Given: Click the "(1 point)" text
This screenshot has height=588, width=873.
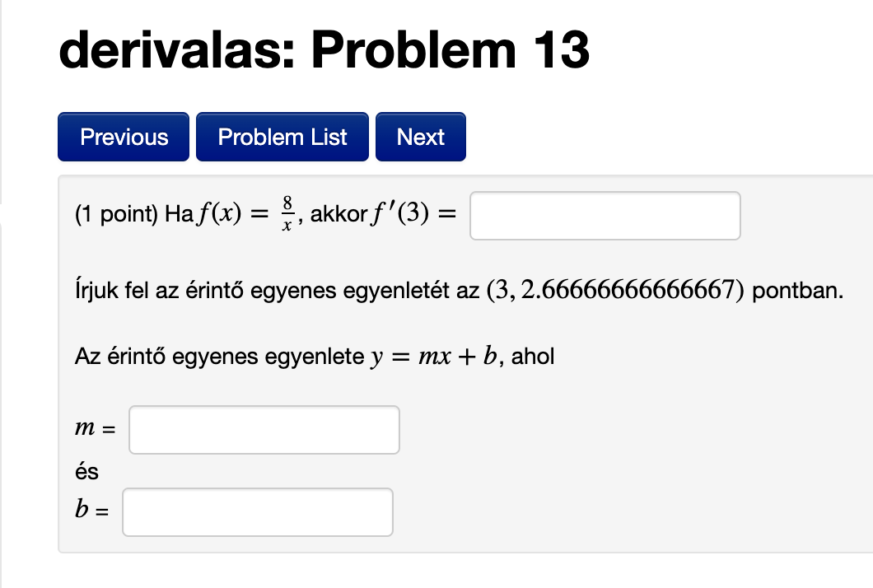Looking at the screenshot, I should pyautogui.click(x=117, y=216).
